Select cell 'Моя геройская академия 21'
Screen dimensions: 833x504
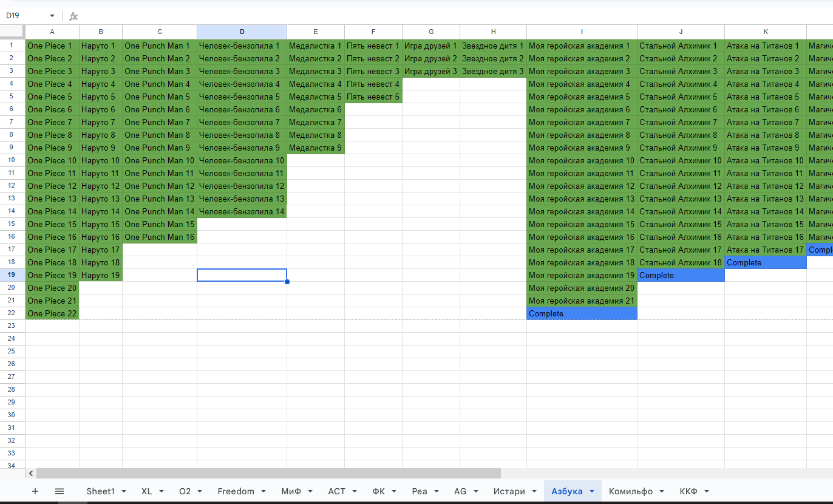pyautogui.click(x=582, y=301)
